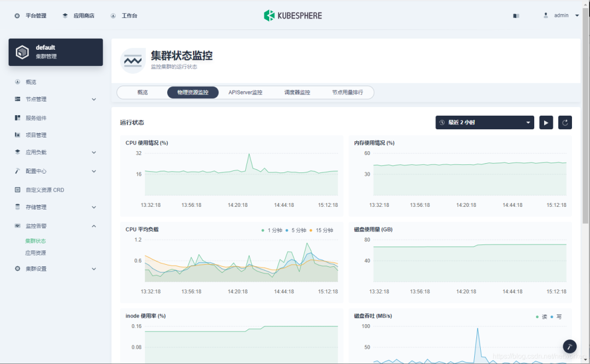Open the documentation book icon in the header

coord(516,16)
